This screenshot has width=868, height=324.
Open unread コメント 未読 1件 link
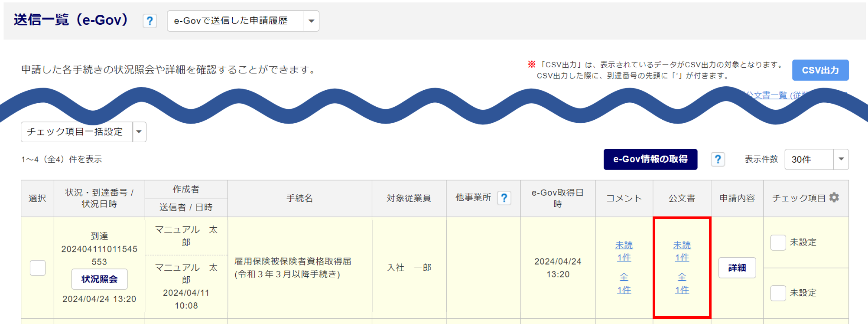pyautogui.click(x=624, y=251)
